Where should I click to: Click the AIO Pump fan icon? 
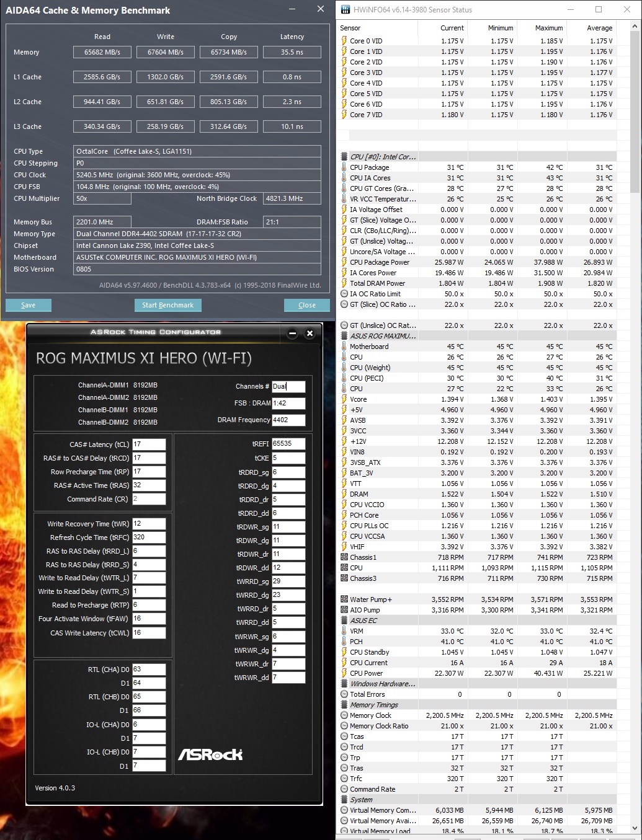coord(344,610)
